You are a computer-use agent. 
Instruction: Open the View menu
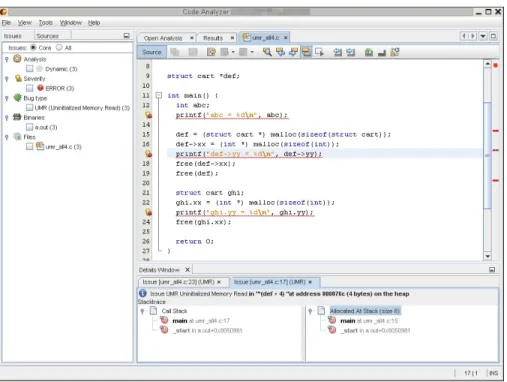point(25,23)
